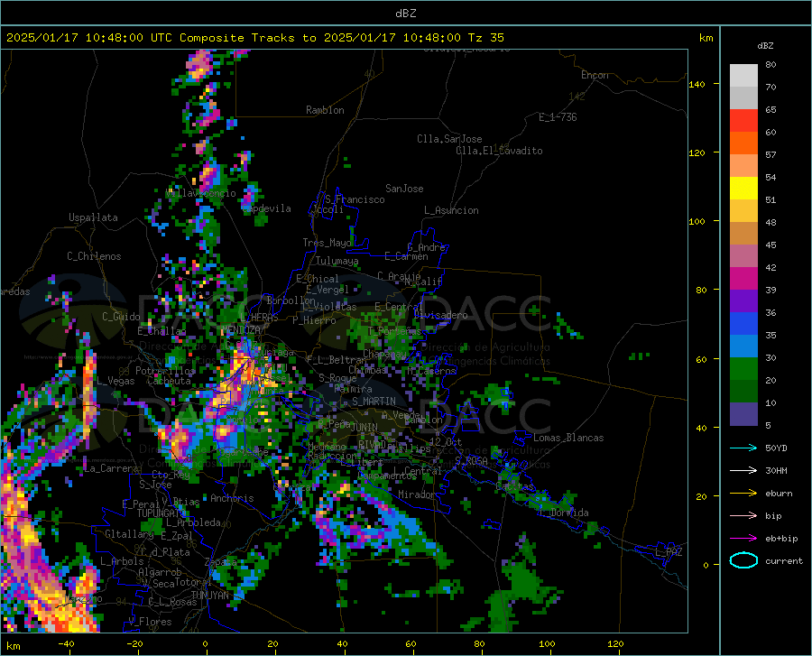
Task: Click the V_Flores label near the bottom
Action: click(x=150, y=622)
